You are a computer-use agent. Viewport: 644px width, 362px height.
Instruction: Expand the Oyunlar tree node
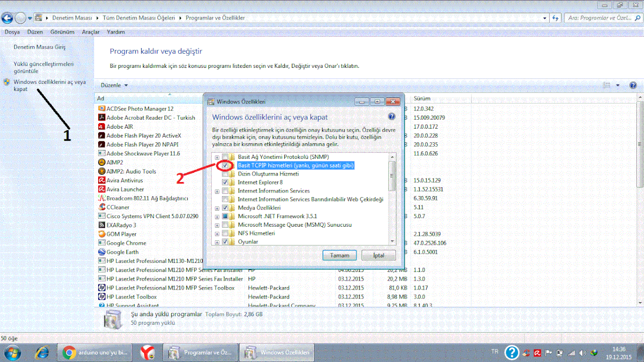pos(217,242)
